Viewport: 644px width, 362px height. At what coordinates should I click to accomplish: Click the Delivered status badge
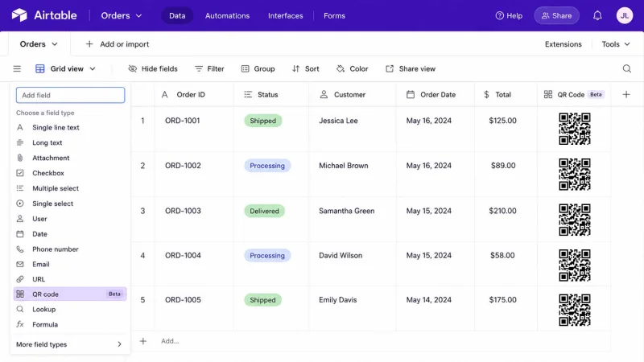tap(264, 211)
